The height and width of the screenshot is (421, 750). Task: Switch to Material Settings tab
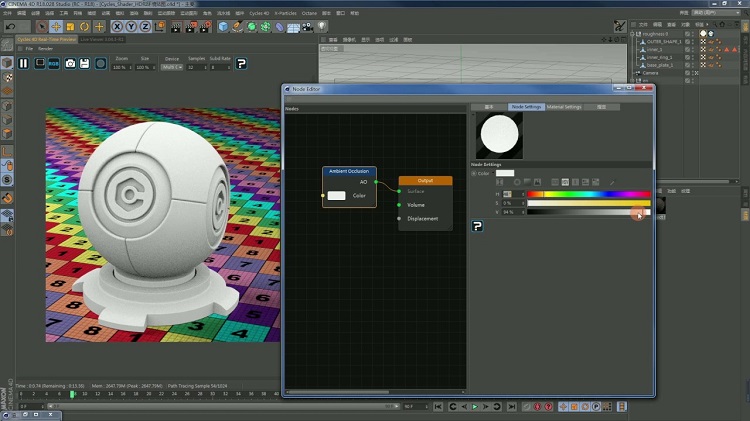point(564,107)
